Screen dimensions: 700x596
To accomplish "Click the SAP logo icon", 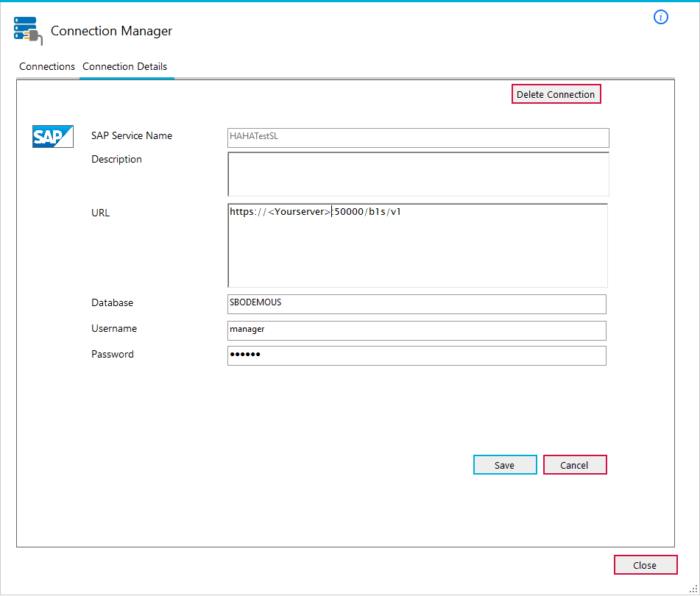I will point(53,137).
